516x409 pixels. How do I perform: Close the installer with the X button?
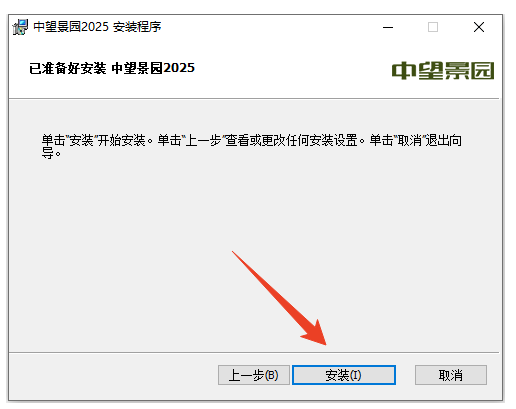[x=479, y=27]
